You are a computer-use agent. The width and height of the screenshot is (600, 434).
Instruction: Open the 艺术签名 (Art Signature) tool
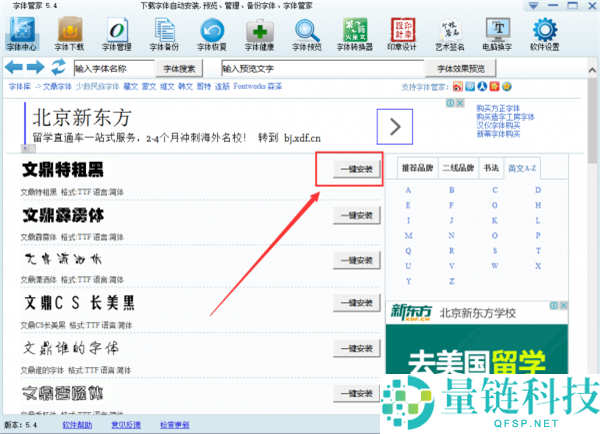click(x=450, y=33)
